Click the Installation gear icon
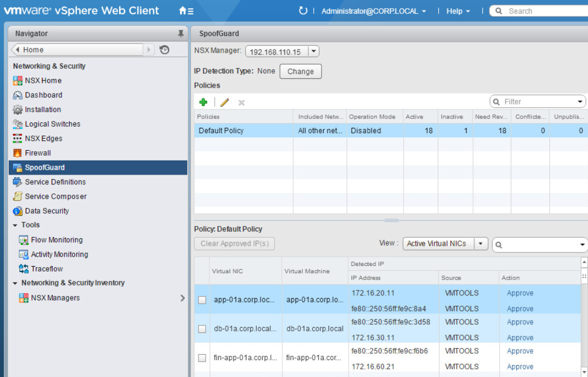The image size is (588, 377). point(17,109)
